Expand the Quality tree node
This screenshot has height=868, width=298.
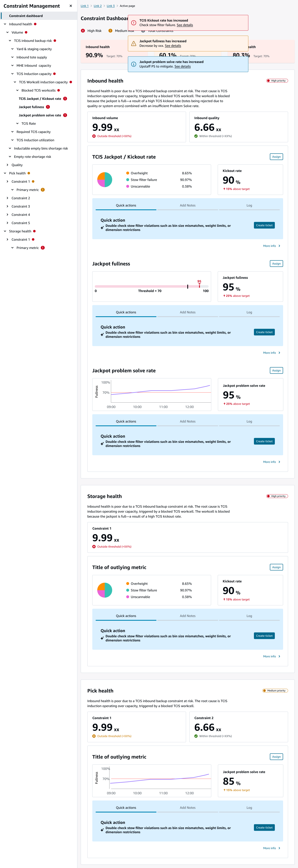[x=7, y=165]
